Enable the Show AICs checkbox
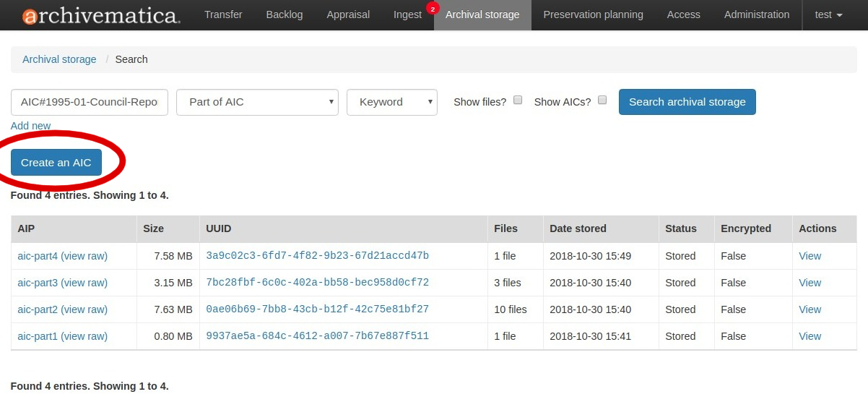The width and height of the screenshot is (868, 402). click(x=602, y=100)
